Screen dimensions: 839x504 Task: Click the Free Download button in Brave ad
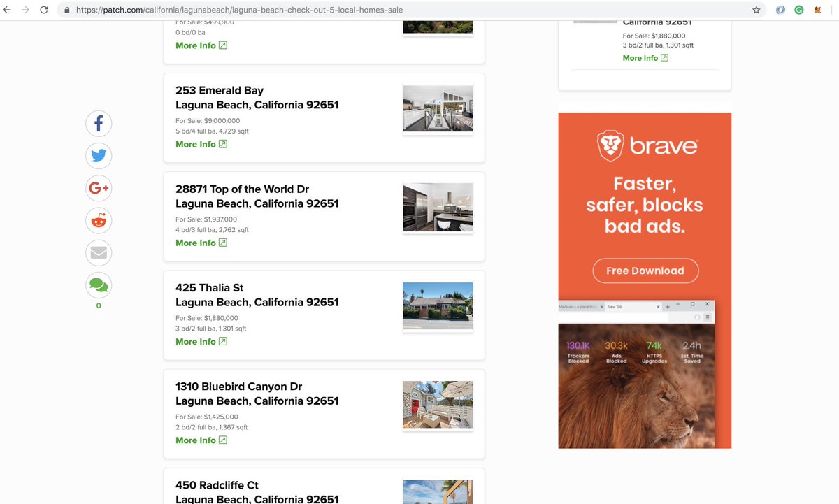click(645, 271)
